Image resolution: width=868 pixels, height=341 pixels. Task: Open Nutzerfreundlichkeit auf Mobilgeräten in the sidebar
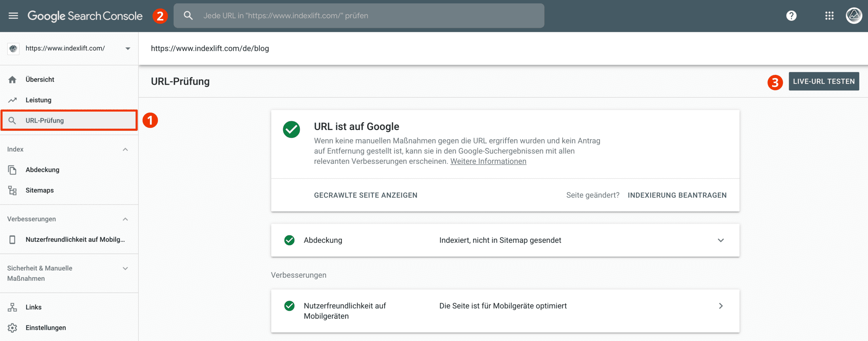[69, 239]
